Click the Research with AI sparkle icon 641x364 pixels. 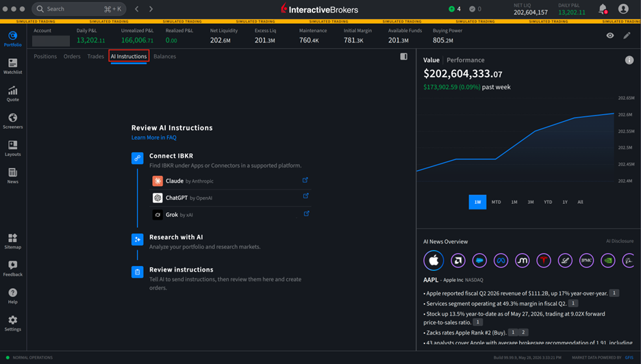coord(138,239)
